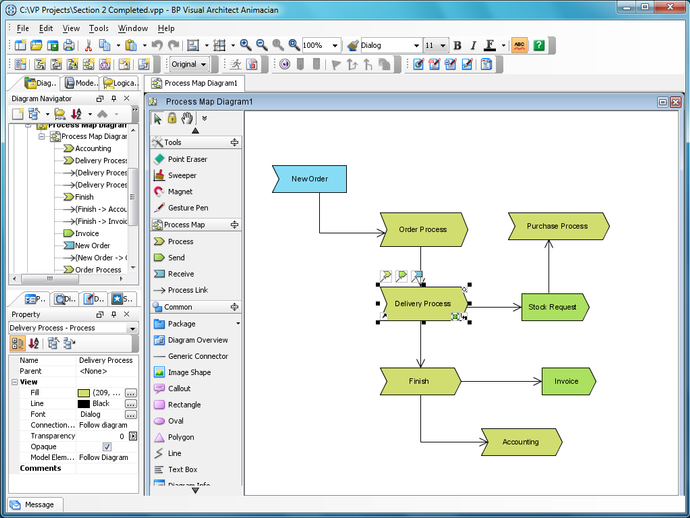
Task: Toggle Italic formatting
Action: tap(473, 45)
